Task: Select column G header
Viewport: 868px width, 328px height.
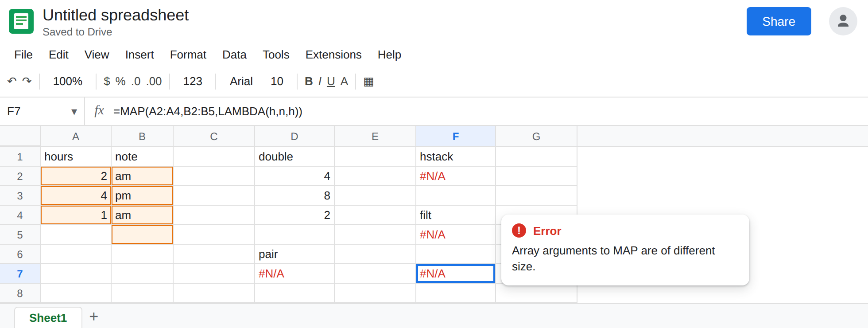Action: tap(536, 137)
